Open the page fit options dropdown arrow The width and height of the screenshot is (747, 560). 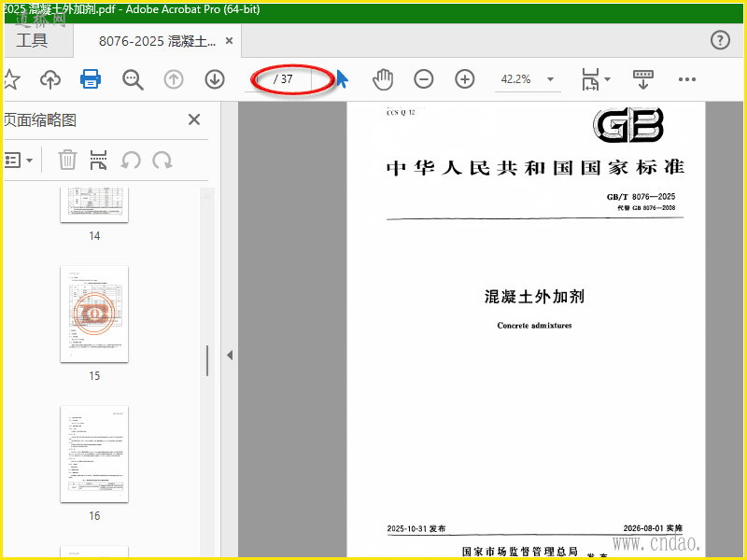click(608, 79)
